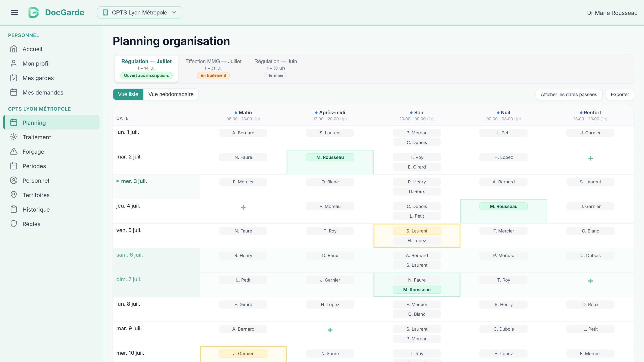Click the Territoires map pin icon
644x362 pixels.
coord(14,195)
